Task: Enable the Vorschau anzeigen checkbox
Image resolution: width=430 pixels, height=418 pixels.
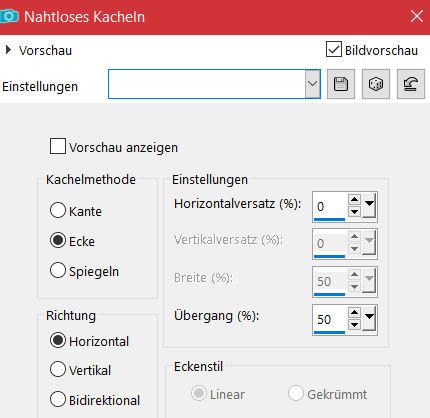Action: click(x=58, y=146)
